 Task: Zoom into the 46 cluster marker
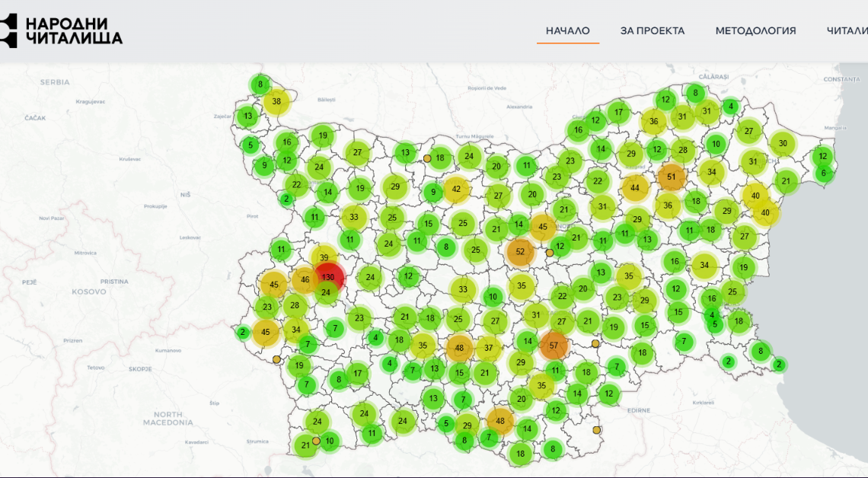click(x=305, y=280)
